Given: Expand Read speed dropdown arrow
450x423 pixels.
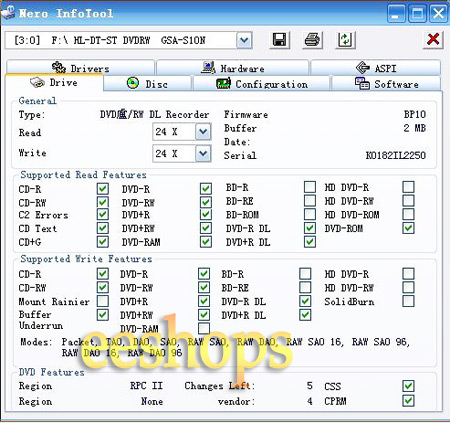Looking at the screenshot, I should [203, 132].
